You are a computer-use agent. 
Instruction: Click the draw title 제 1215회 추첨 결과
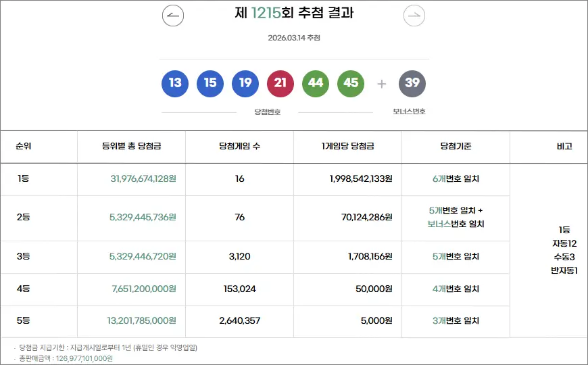pos(294,13)
